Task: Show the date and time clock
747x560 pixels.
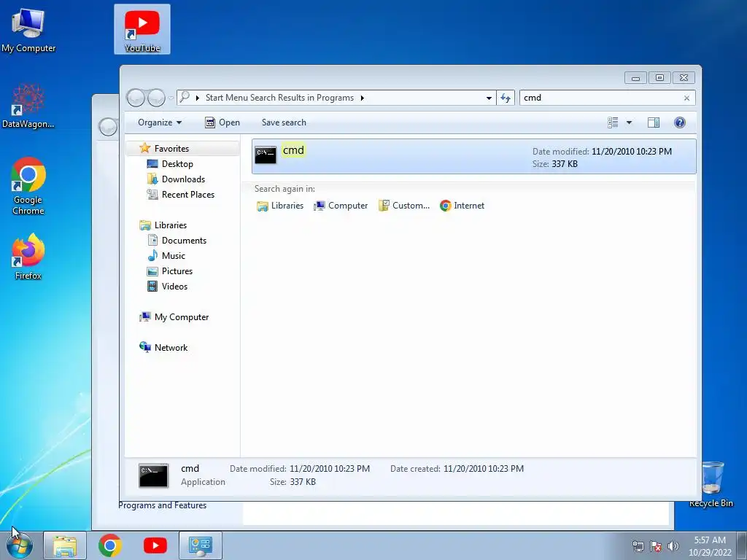Action: (710, 546)
